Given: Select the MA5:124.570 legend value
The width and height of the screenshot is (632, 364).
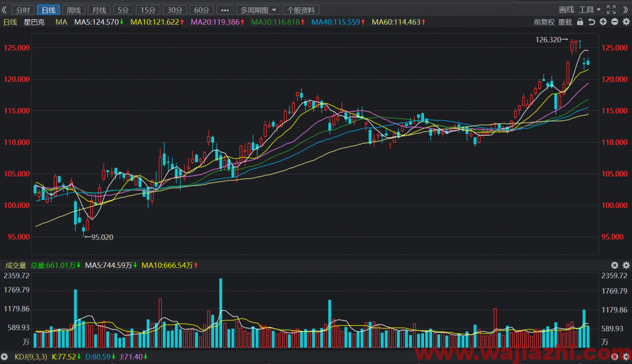Looking at the screenshot, I should point(99,22).
